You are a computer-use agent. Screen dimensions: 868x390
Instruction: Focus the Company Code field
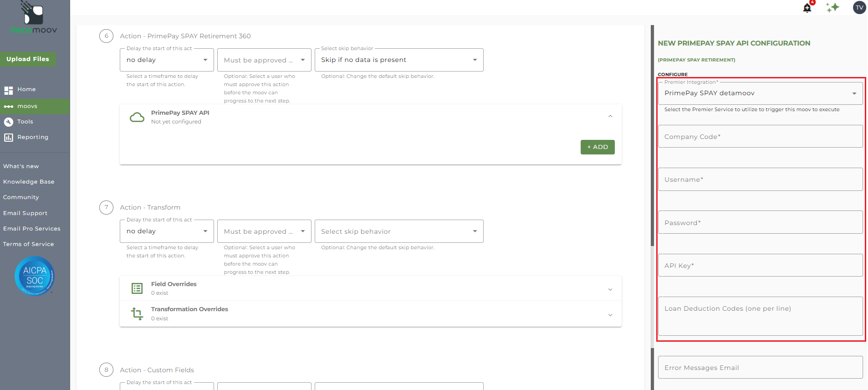(760, 136)
